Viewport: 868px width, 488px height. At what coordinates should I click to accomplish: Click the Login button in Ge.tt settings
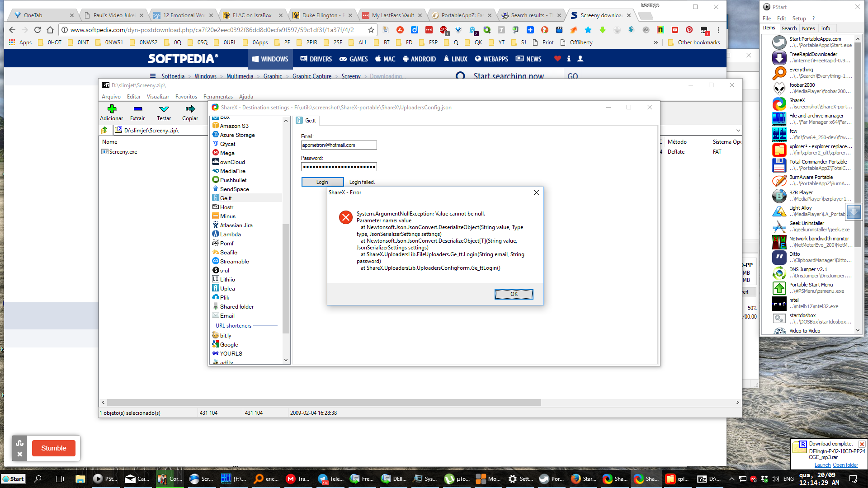(x=322, y=182)
